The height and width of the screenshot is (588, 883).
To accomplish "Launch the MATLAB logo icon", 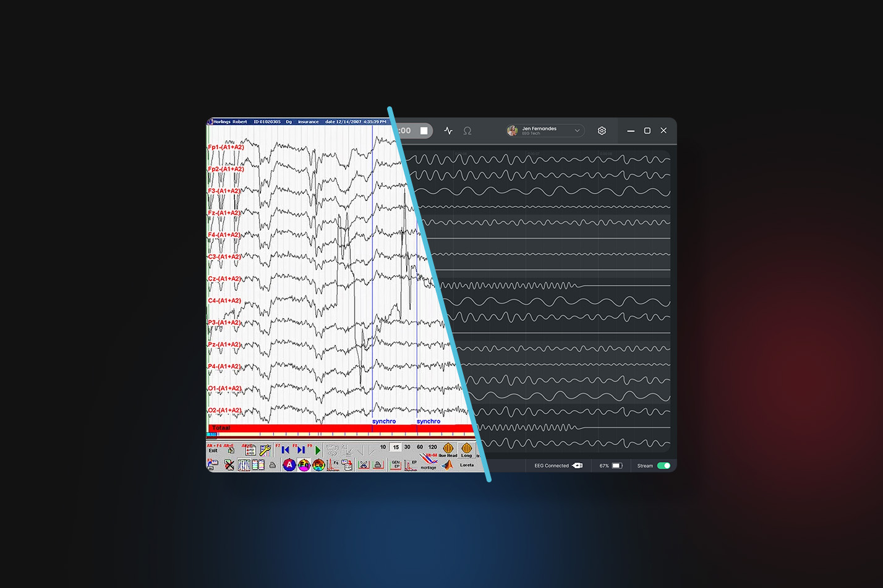I will tap(446, 465).
